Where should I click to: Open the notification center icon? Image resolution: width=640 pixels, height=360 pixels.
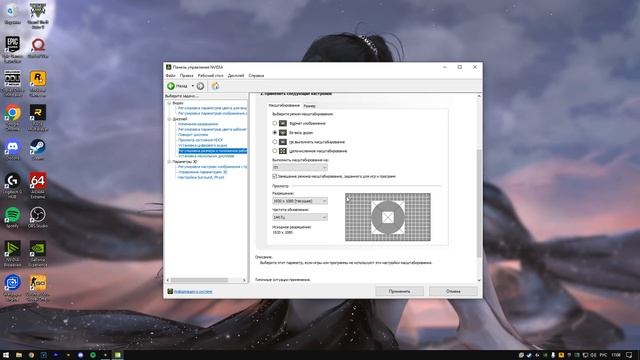(629, 355)
